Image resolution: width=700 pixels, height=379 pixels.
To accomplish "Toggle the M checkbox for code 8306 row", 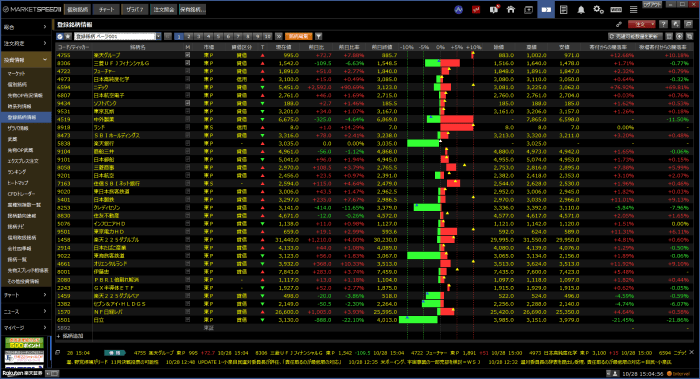I will tap(188, 63).
